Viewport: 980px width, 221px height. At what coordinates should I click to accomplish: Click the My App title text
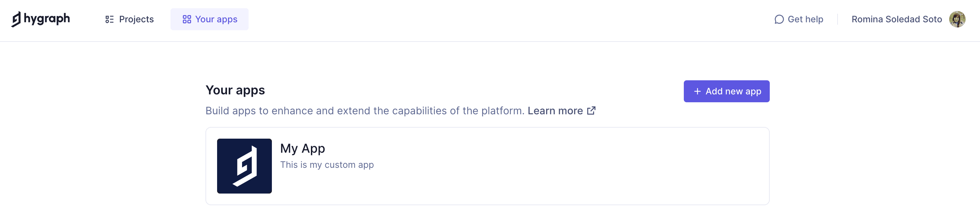point(302,148)
